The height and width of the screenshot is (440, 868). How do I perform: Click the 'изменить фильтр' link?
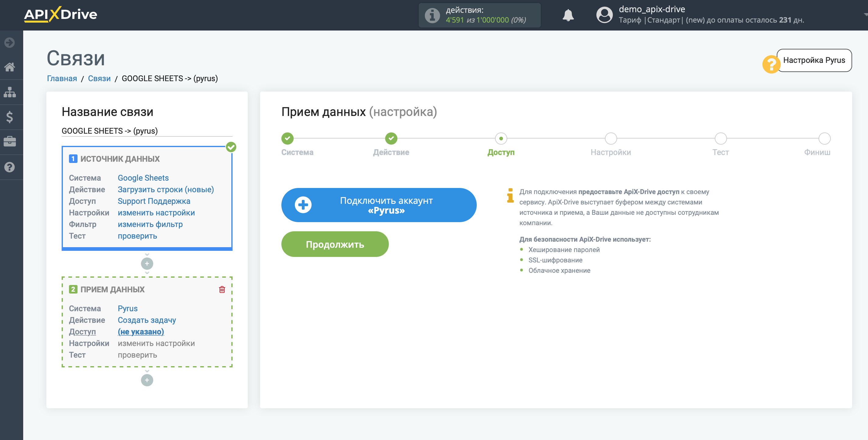coord(150,224)
